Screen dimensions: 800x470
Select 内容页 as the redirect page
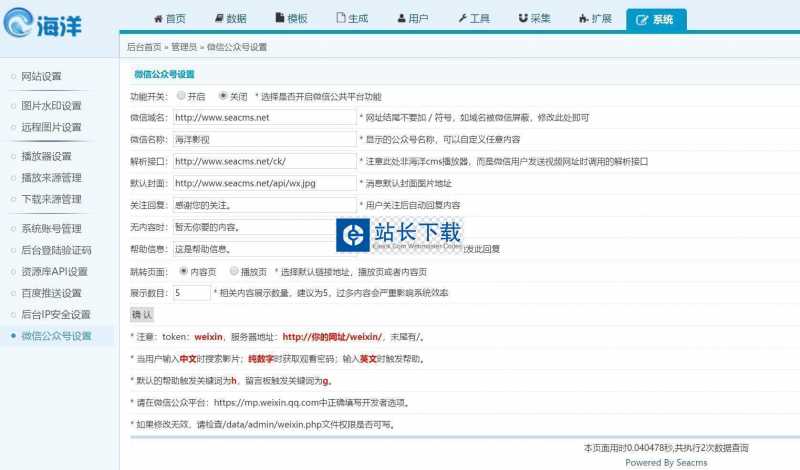coord(183,270)
